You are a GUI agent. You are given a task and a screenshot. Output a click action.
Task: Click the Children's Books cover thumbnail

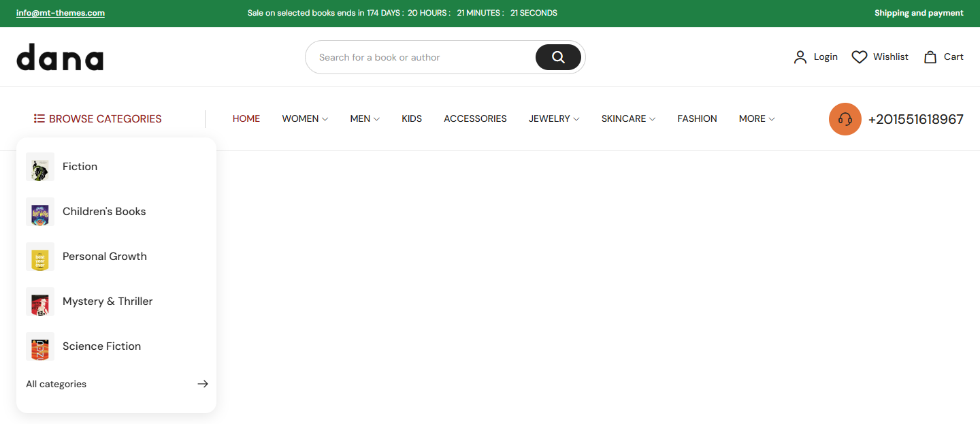coord(40,212)
